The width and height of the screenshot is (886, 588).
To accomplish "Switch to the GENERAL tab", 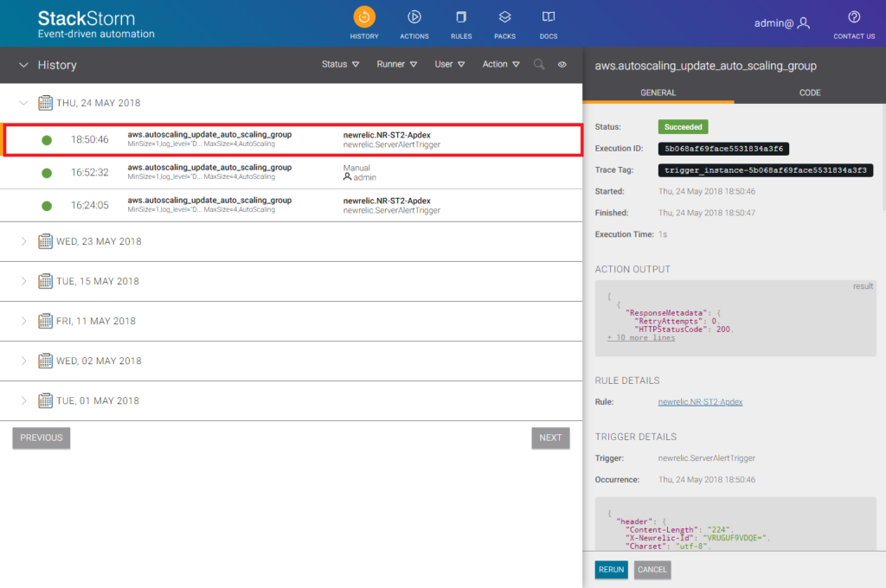I will click(658, 93).
